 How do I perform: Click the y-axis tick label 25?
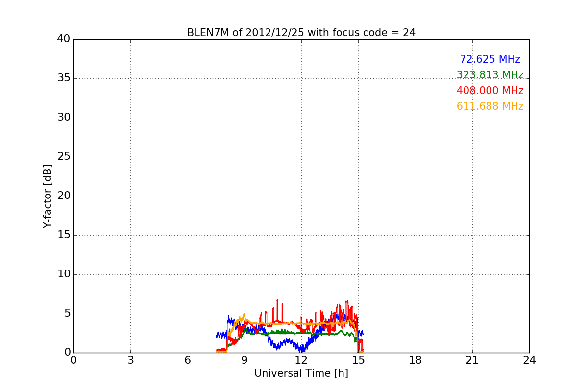point(64,157)
